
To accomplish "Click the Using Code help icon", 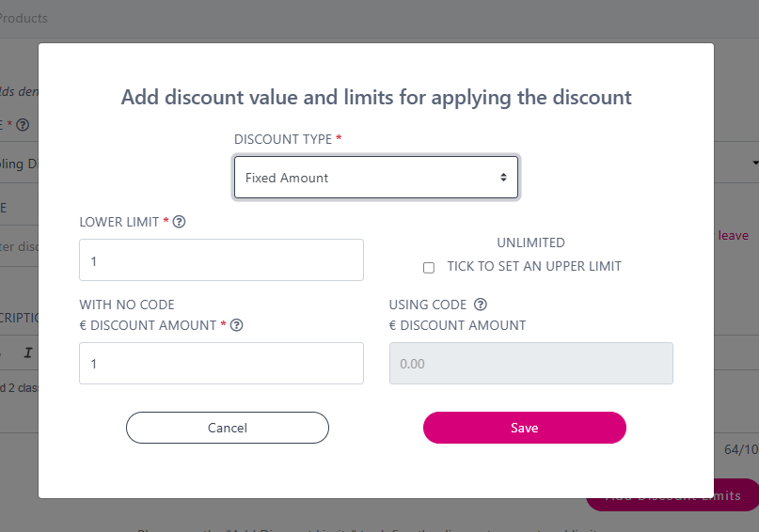I will (480, 305).
